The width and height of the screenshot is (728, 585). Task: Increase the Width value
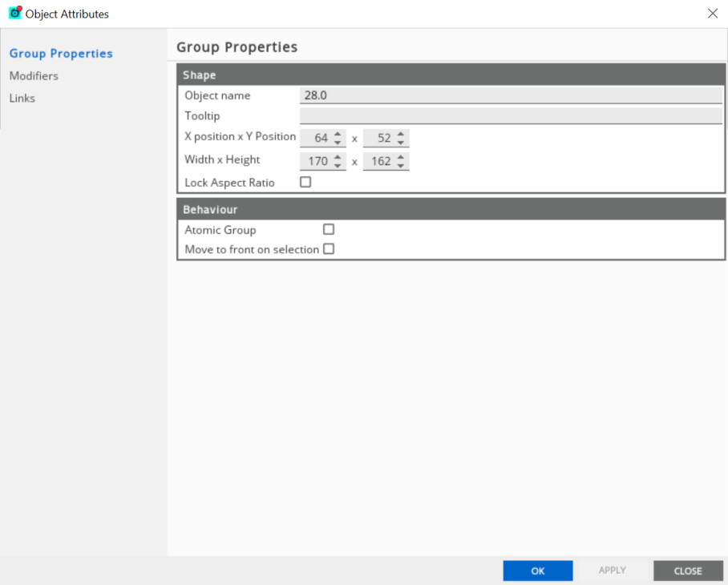click(338, 157)
